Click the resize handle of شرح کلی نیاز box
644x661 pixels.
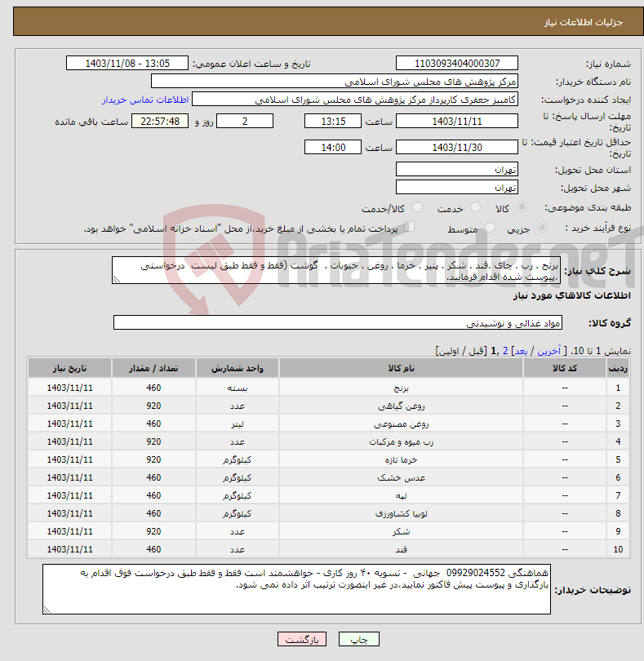(117, 279)
